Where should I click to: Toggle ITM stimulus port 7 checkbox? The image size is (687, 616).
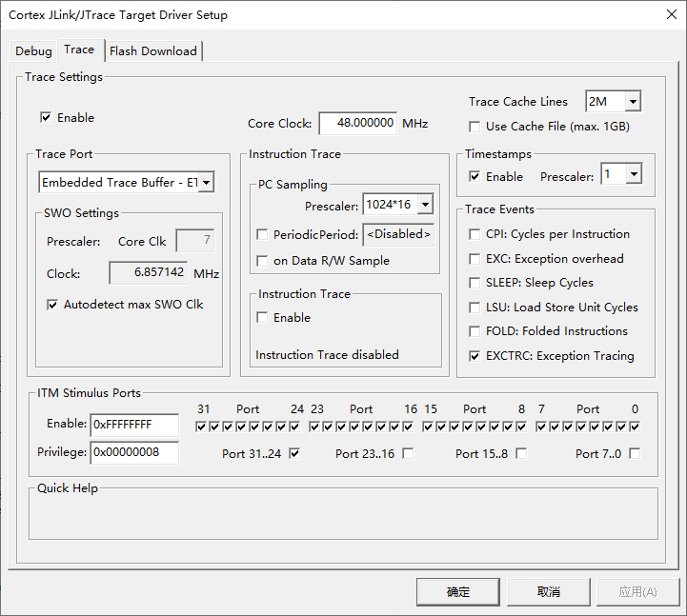(x=541, y=427)
